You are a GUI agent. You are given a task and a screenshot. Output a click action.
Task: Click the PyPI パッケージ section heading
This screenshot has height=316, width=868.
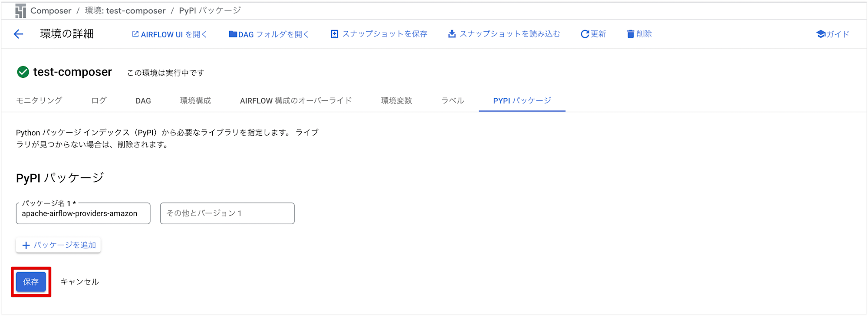tap(60, 178)
